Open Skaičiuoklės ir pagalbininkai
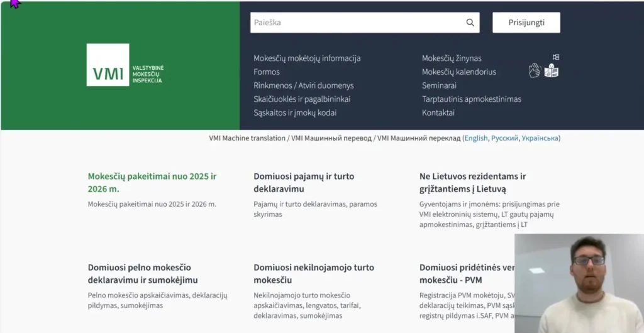The height and width of the screenshot is (333, 644). pos(302,99)
